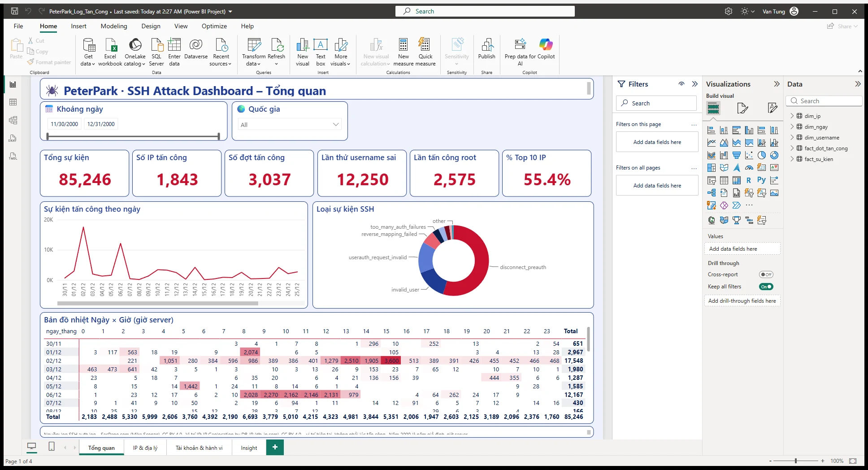The image size is (868, 470).
Task: Expand the fact_dot_tan_cong table
Action: (792, 148)
